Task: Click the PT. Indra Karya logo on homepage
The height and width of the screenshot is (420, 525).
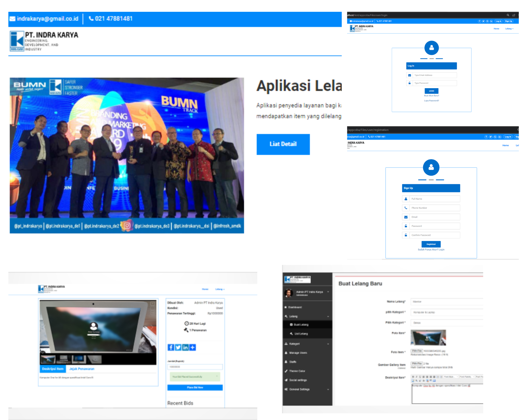Action: point(44,41)
